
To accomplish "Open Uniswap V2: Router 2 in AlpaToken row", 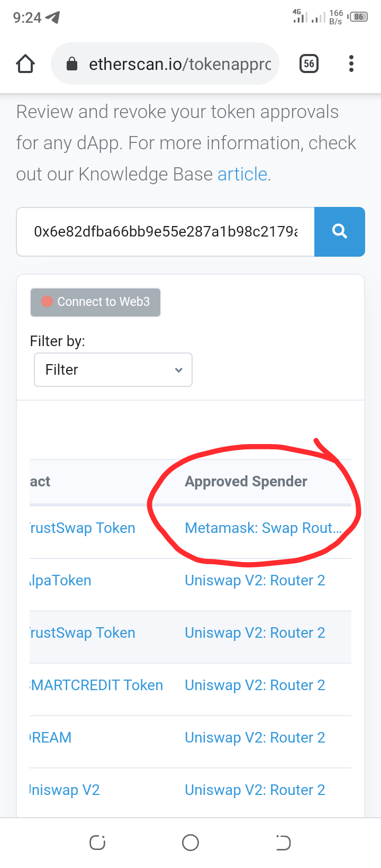I will pyautogui.click(x=255, y=581).
